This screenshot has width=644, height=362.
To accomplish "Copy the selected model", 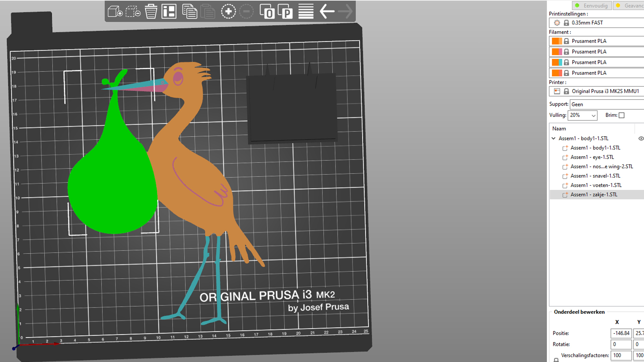I will (x=190, y=11).
